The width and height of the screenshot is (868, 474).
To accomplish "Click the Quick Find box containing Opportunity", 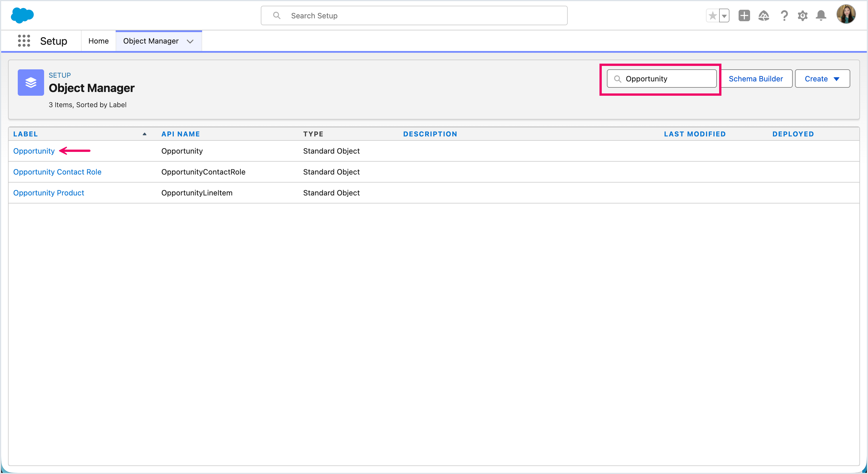I will coord(661,79).
